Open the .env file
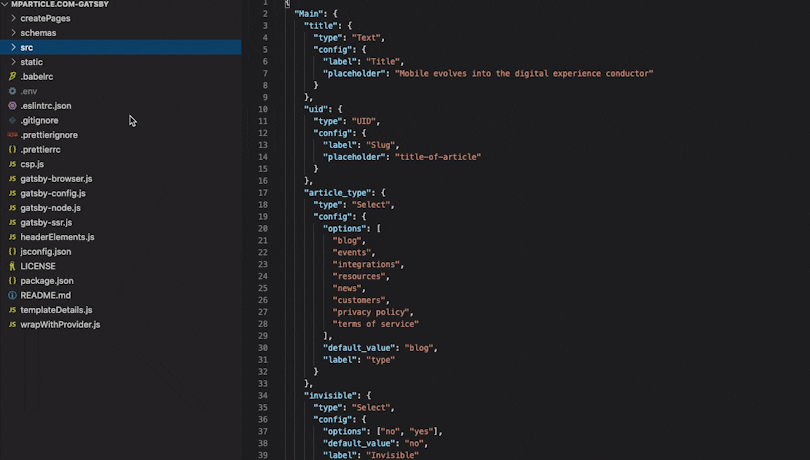Image resolution: width=810 pixels, height=460 pixels. pos(29,91)
